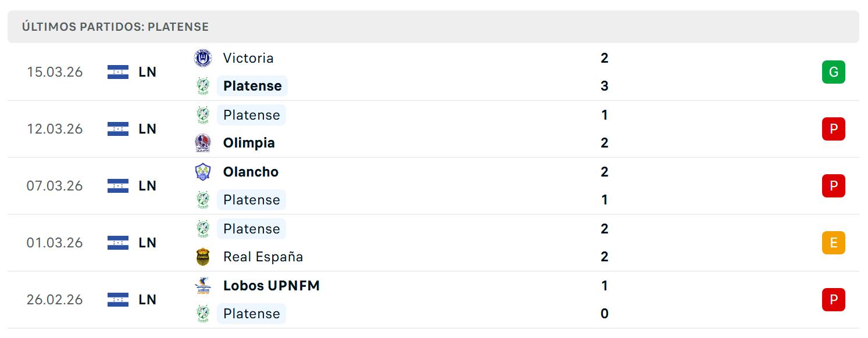Click the green G result badge

click(833, 72)
